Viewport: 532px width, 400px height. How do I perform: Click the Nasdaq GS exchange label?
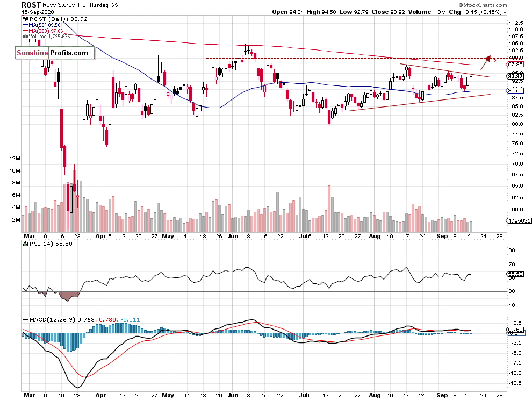tap(104, 5)
